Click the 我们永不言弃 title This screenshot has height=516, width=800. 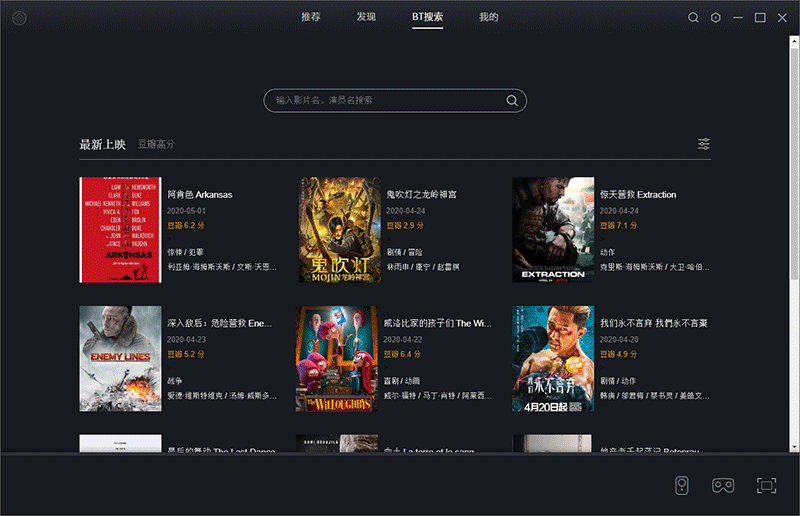(x=654, y=323)
